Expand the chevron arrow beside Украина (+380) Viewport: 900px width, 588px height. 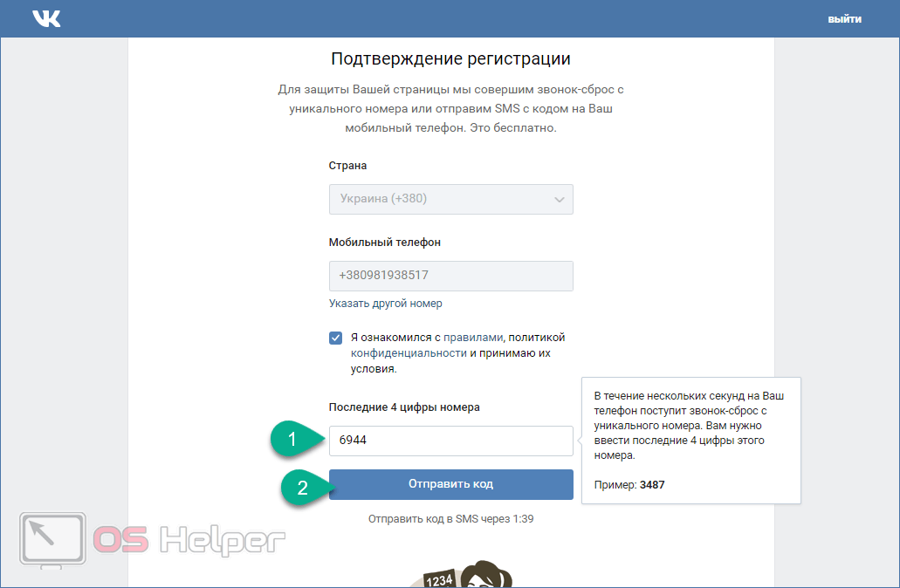560,200
